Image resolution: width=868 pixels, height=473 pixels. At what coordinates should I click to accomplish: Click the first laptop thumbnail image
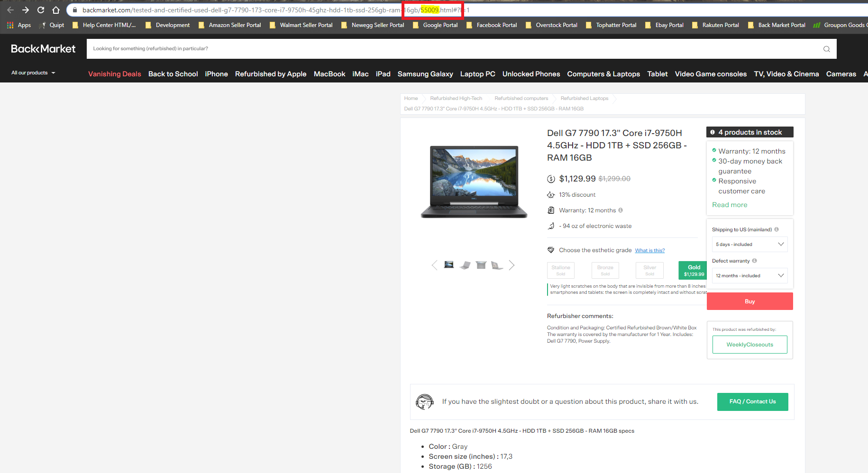[x=449, y=265]
